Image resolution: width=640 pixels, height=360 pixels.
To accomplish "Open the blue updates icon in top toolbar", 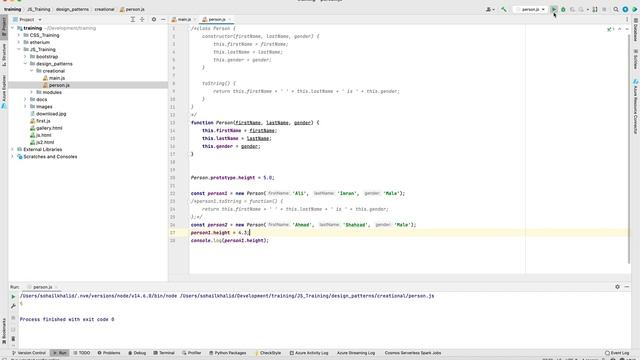I will coord(625,9).
